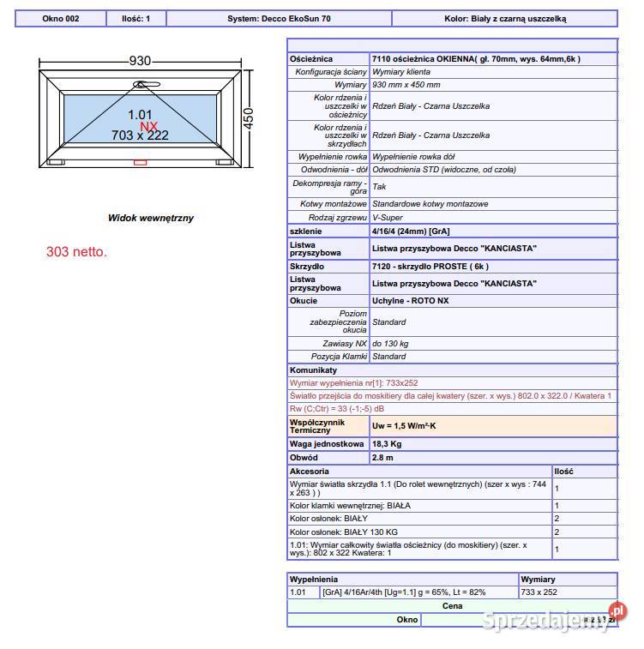Click 'System: Decco EkoSun 70' header
This screenshot has width=644, height=649.
point(279,19)
